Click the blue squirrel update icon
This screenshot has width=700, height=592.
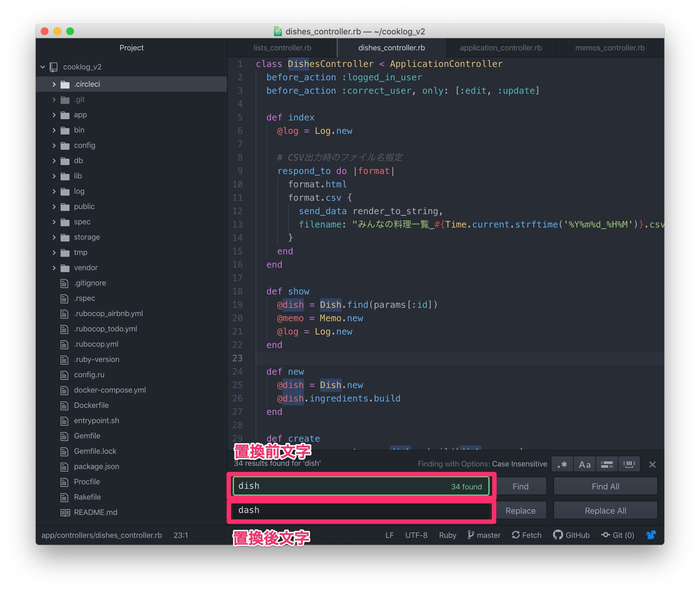tap(651, 535)
